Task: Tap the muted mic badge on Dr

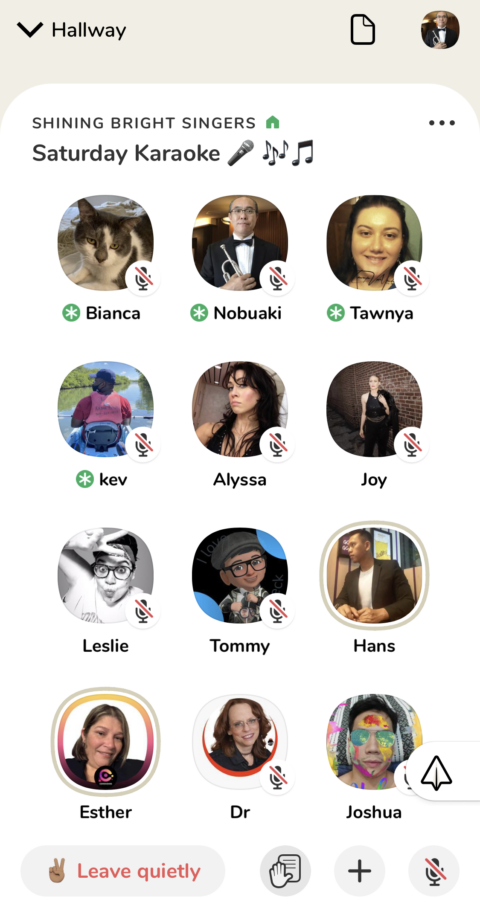Action: 277,777
